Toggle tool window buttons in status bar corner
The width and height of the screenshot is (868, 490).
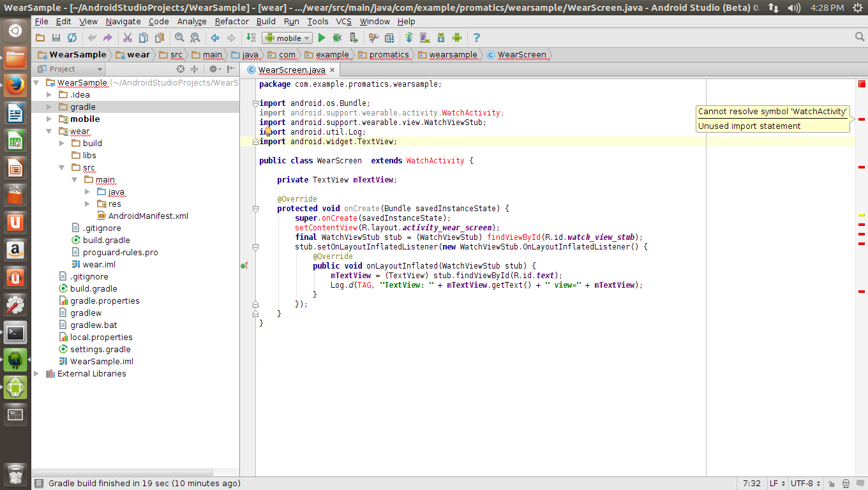[39, 484]
